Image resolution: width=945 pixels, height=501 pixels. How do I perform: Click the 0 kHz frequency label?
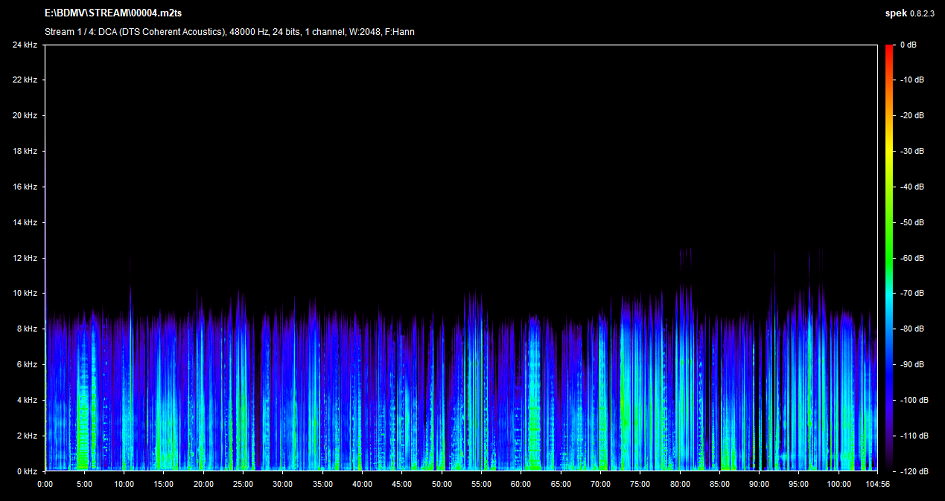pos(27,471)
